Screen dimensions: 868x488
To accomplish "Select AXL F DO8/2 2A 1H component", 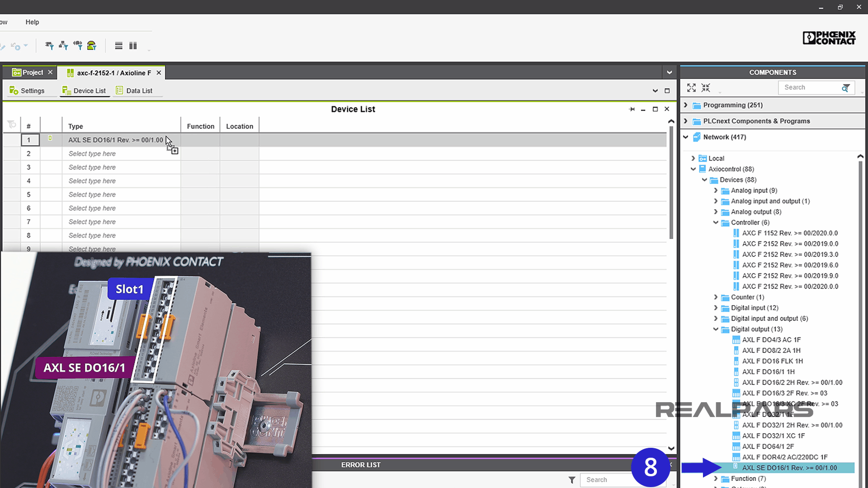I will 771,351.
